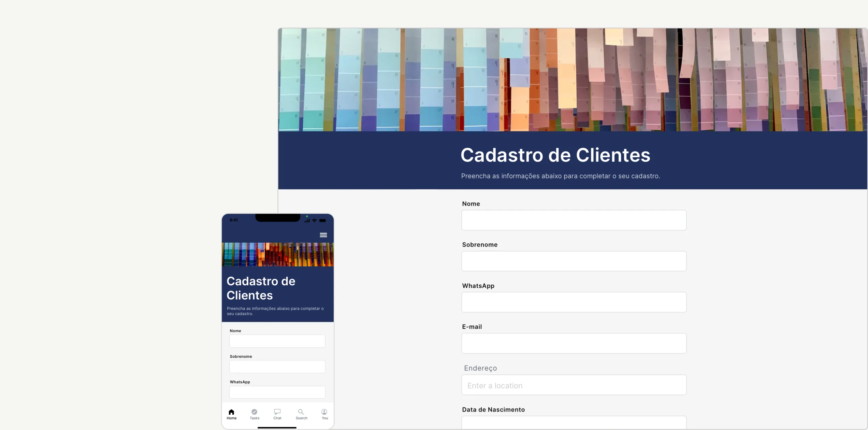Open the Chat tab in the phone nav bar
Viewport: 868px width, 430px height.
[277, 414]
